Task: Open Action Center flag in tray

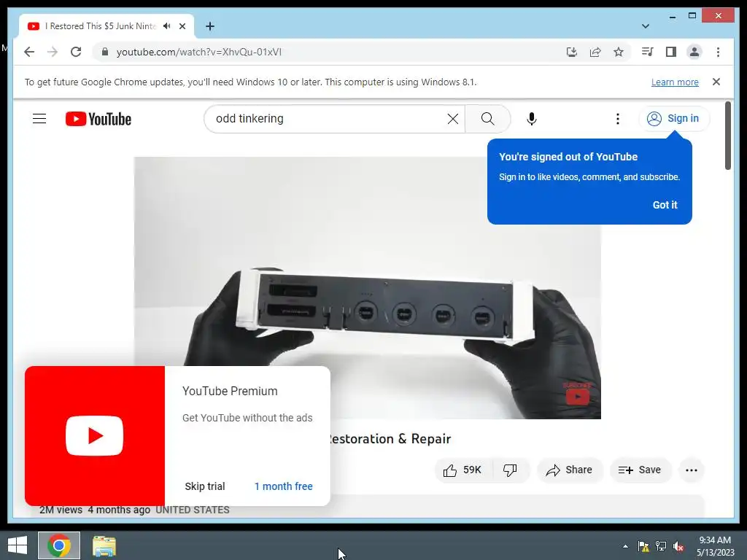Action: (643, 546)
